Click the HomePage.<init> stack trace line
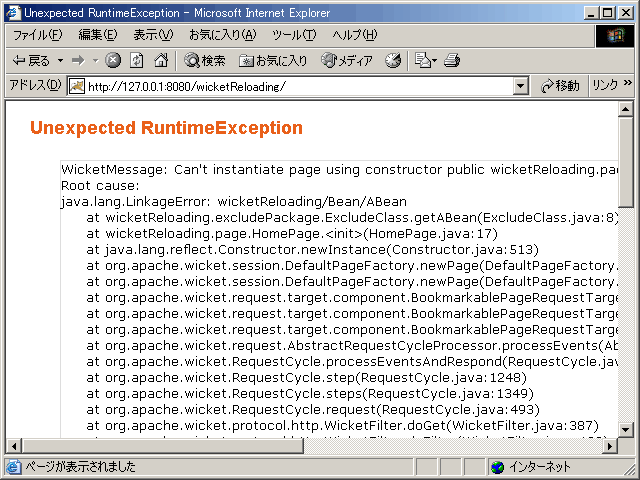Screen dimensions: 640x480 tap(292, 233)
